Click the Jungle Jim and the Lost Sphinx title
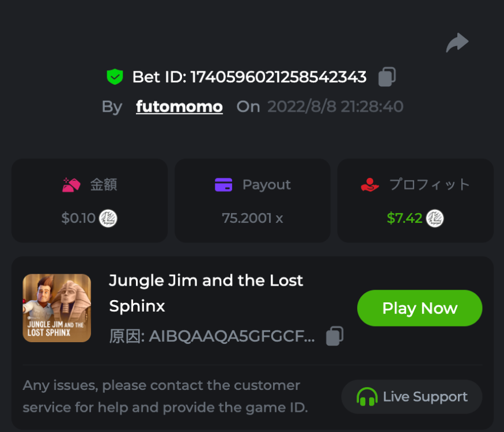The height and width of the screenshot is (432, 504). pyautogui.click(x=206, y=293)
